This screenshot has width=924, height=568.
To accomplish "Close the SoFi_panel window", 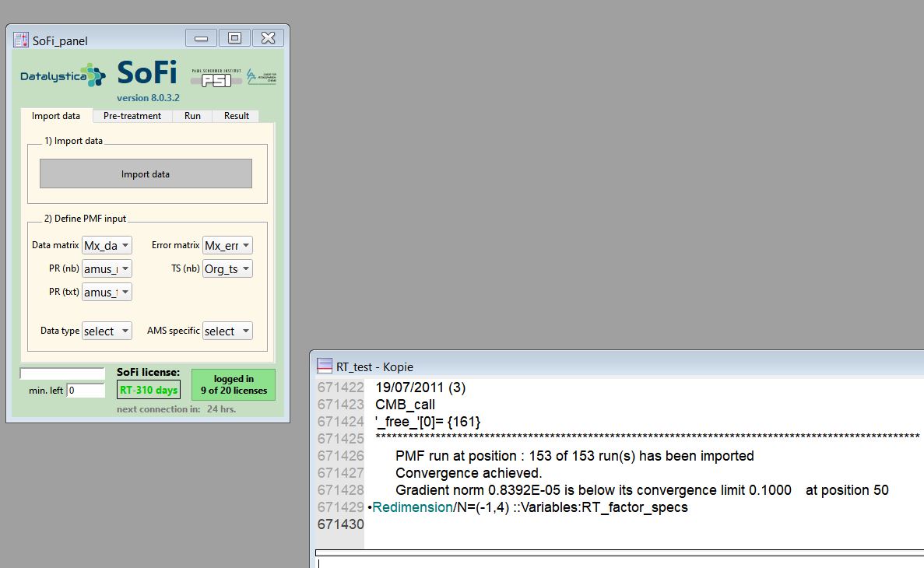I will [268, 38].
